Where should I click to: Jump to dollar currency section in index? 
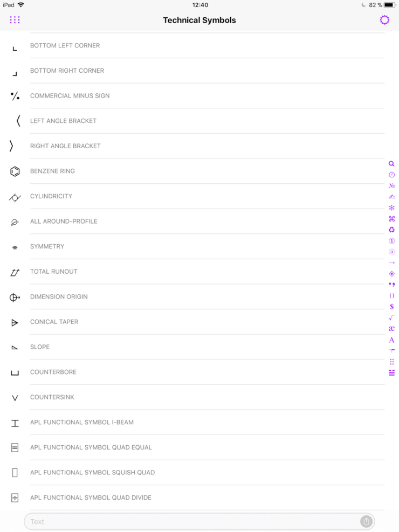(391, 307)
